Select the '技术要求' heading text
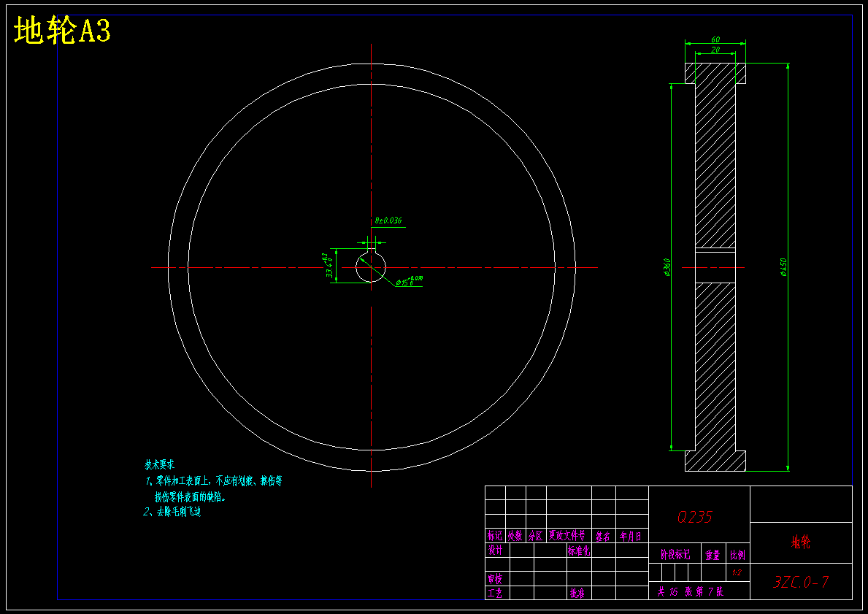The width and height of the screenshot is (868, 614). (160, 464)
